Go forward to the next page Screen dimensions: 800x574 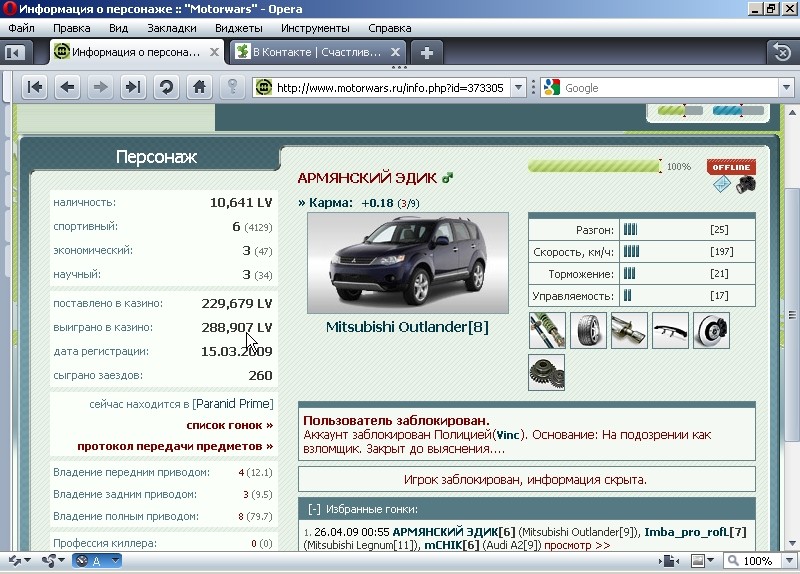click(101, 87)
